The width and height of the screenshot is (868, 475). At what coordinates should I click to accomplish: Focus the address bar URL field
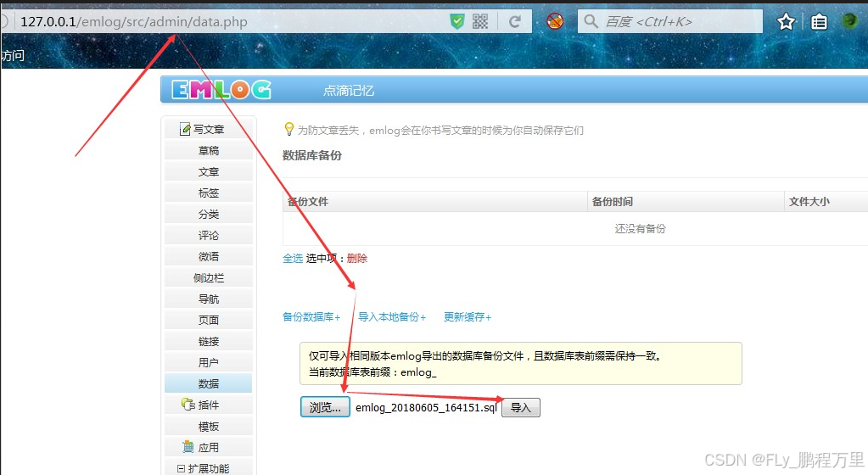pyautogui.click(x=232, y=21)
